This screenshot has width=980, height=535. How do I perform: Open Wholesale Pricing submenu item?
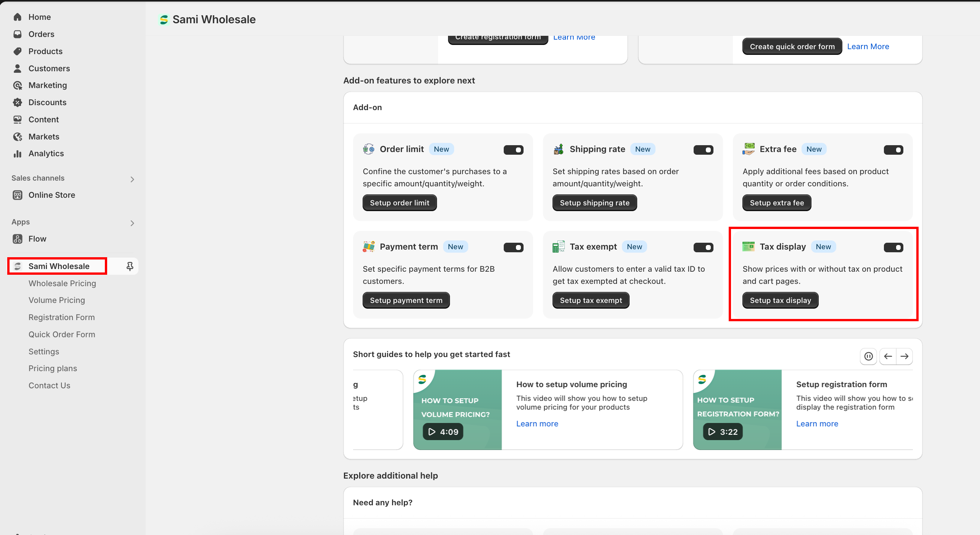pyautogui.click(x=62, y=284)
